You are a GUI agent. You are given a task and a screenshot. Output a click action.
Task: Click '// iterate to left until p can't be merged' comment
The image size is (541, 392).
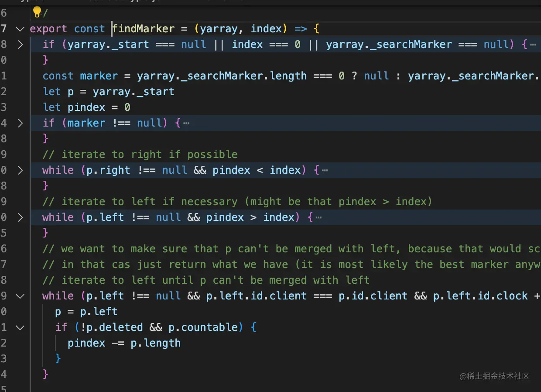[x=206, y=280]
